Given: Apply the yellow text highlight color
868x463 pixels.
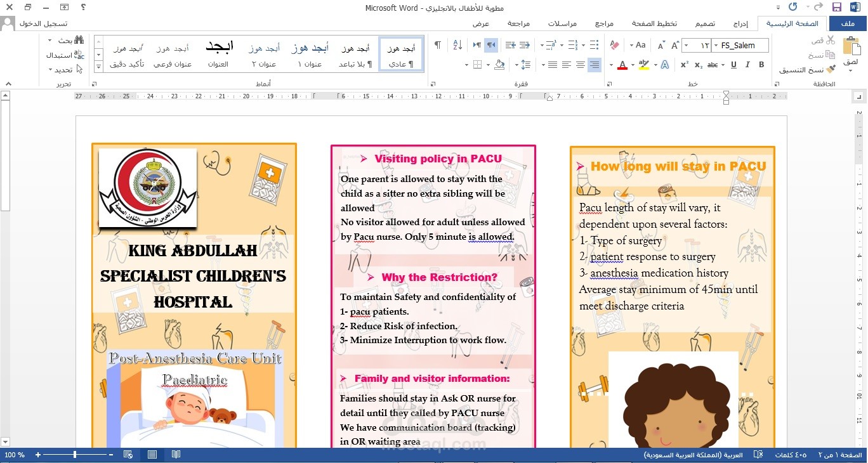Looking at the screenshot, I should (x=644, y=65).
